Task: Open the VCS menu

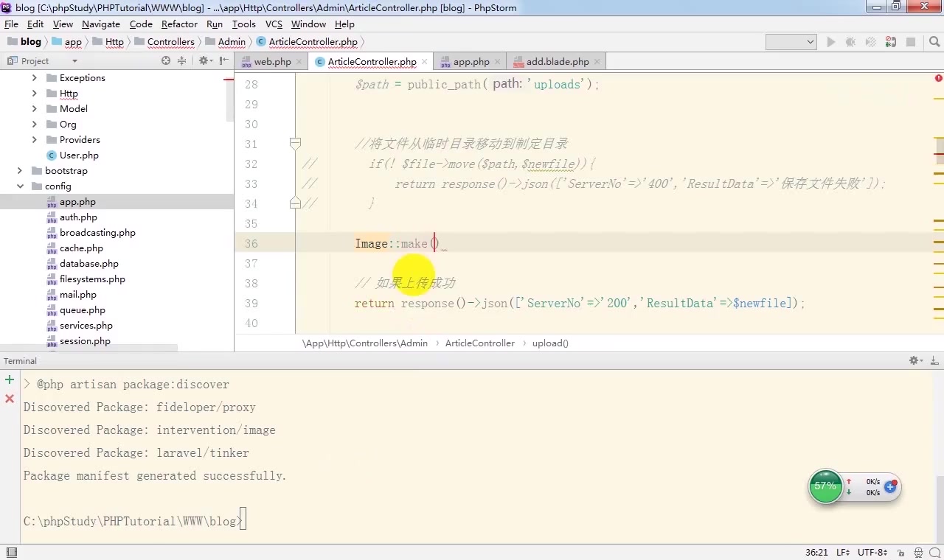Action: tap(273, 24)
